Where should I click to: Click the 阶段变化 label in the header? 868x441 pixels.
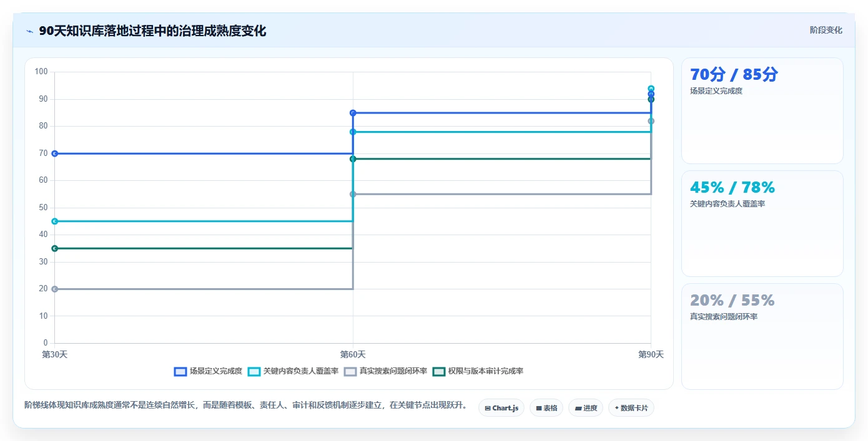coord(826,30)
